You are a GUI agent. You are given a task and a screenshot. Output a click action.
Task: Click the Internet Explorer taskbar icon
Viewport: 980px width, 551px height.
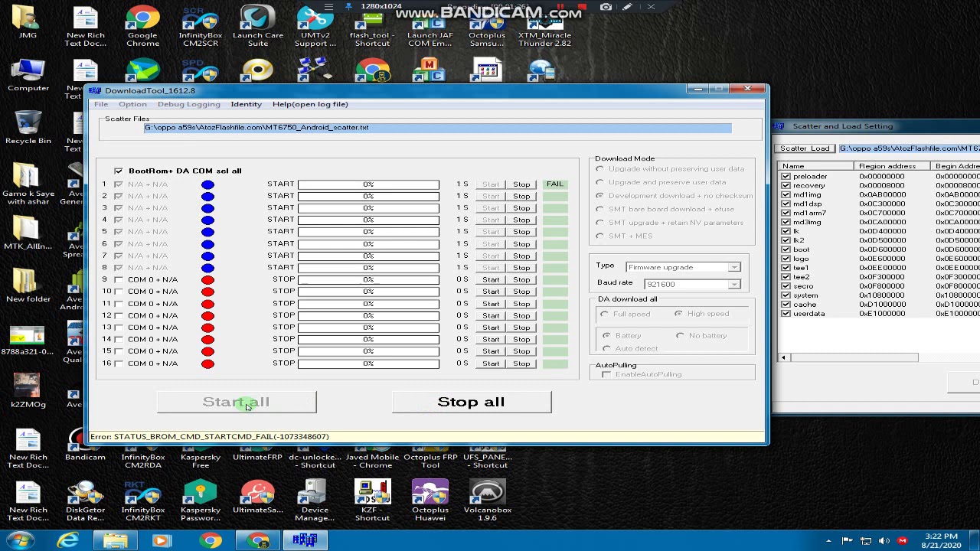click(x=68, y=541)
